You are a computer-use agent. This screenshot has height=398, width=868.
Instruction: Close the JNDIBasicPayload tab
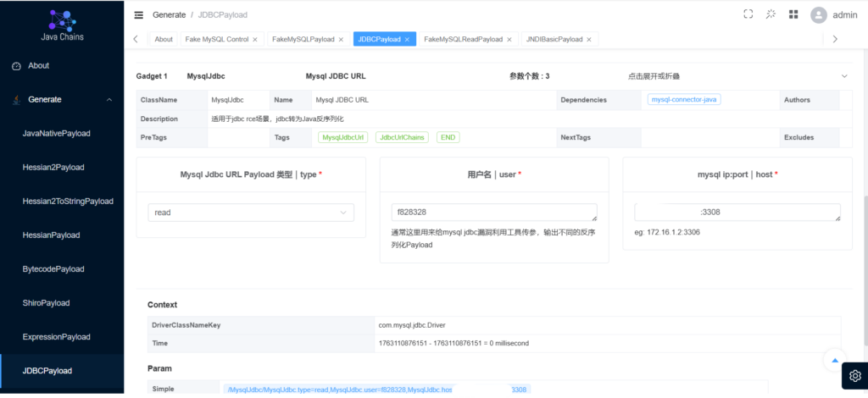[x=589, y=40]
